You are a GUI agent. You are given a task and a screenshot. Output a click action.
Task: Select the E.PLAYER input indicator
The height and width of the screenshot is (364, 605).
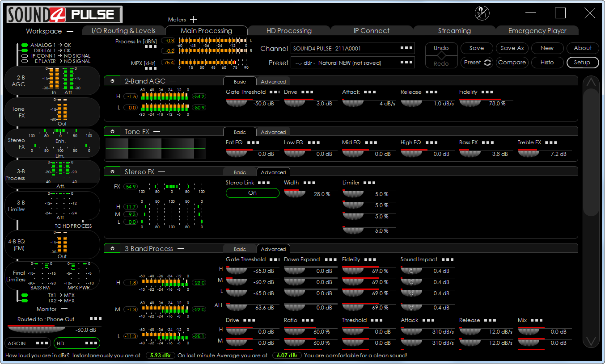click(x=25, y=61)
